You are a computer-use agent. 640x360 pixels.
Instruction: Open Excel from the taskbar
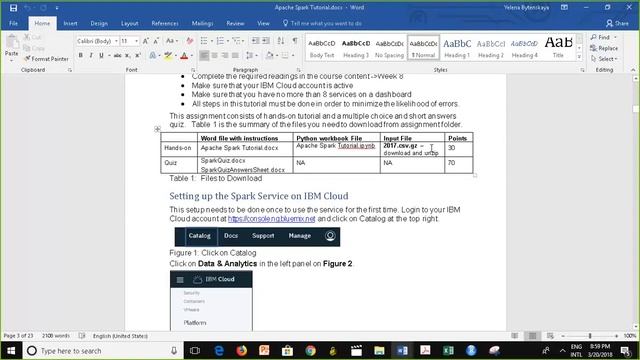click(448, 351)
